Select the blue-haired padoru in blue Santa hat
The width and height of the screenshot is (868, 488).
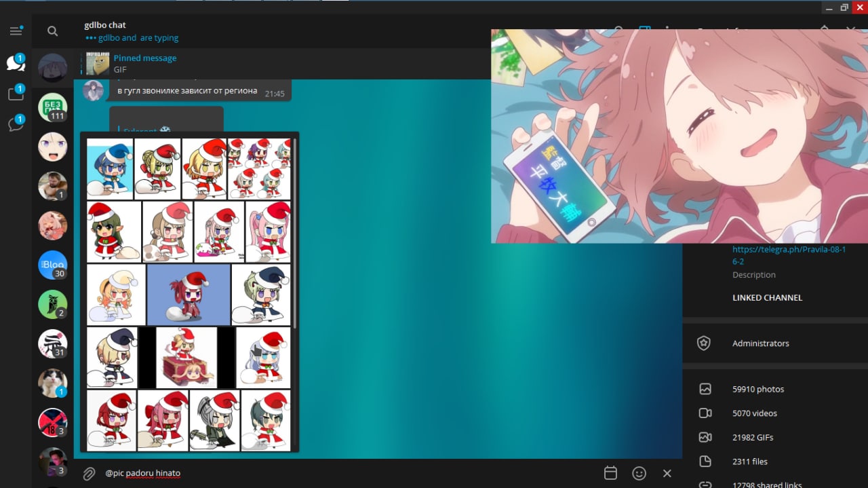(x=110, y=168)
